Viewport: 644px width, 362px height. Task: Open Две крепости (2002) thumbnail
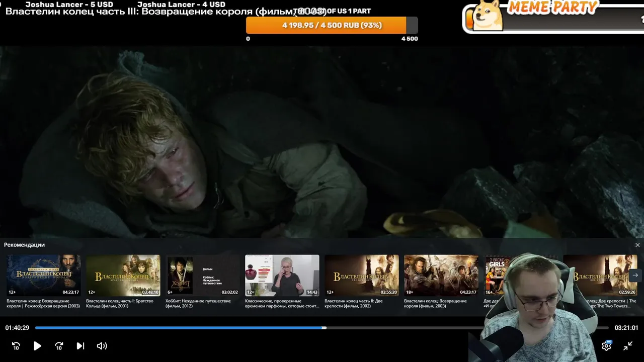[x=362, y=275]
